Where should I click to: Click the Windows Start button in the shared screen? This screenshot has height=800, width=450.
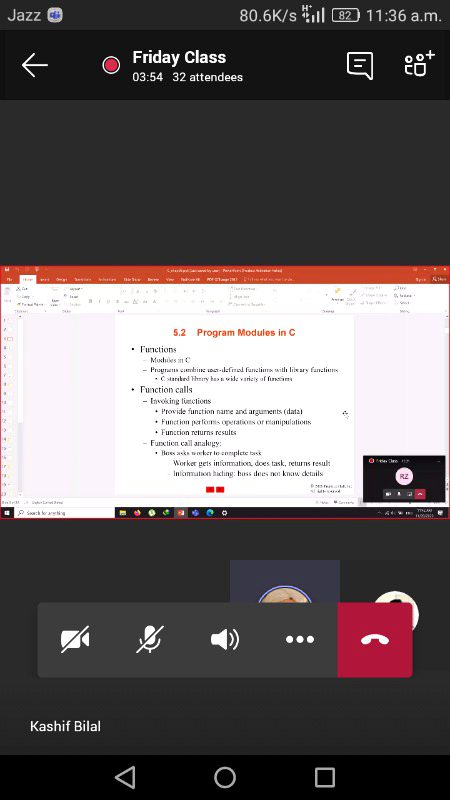(x=7, y=513)
